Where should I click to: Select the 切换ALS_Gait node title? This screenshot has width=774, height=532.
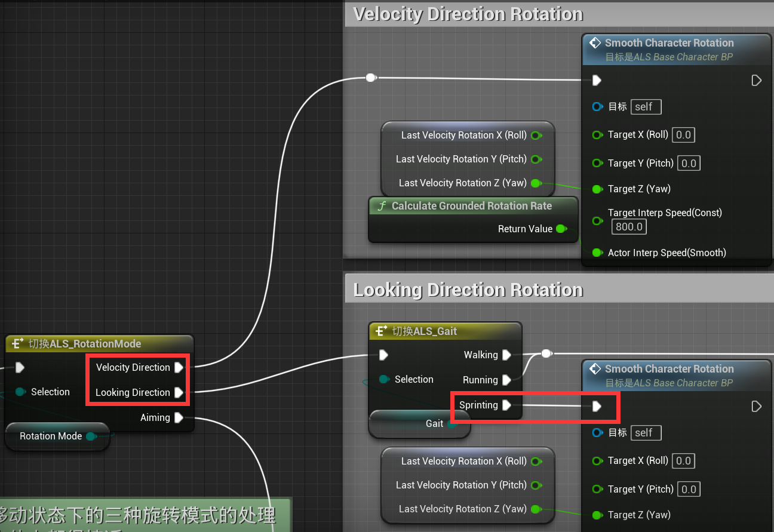click(x=425, y=331)
